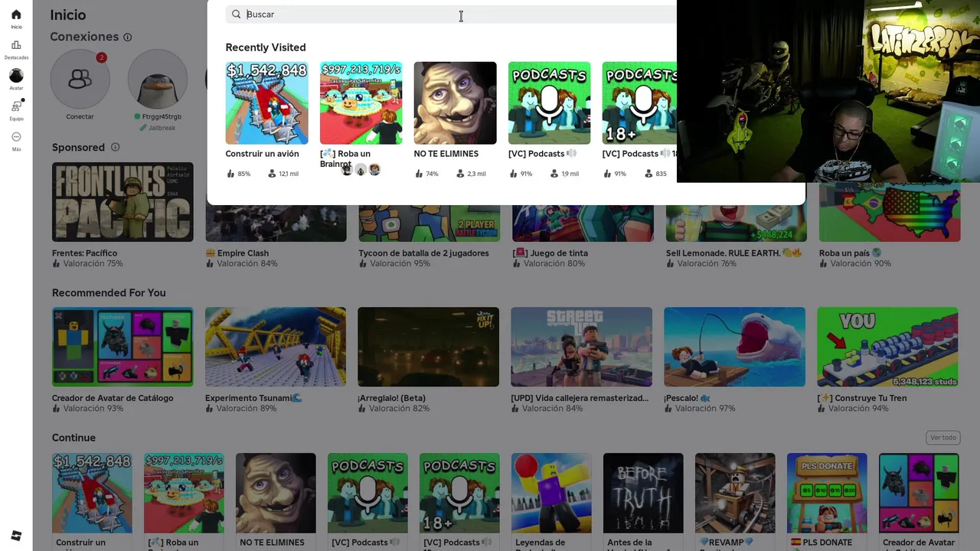This screenshot has height=551, width=980.
Task: Open Vida callejera remasterizada game
Action: (581, 347)
